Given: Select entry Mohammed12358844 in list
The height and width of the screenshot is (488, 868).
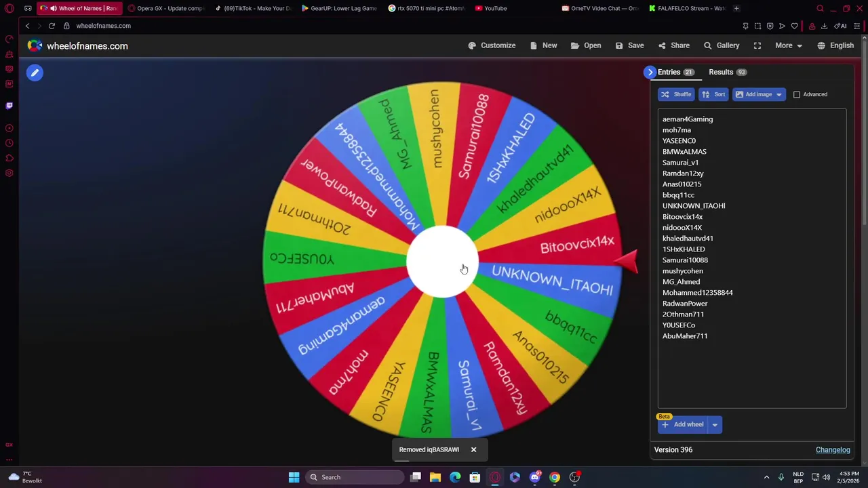Looking at the screenshot, I should point(697,293).
